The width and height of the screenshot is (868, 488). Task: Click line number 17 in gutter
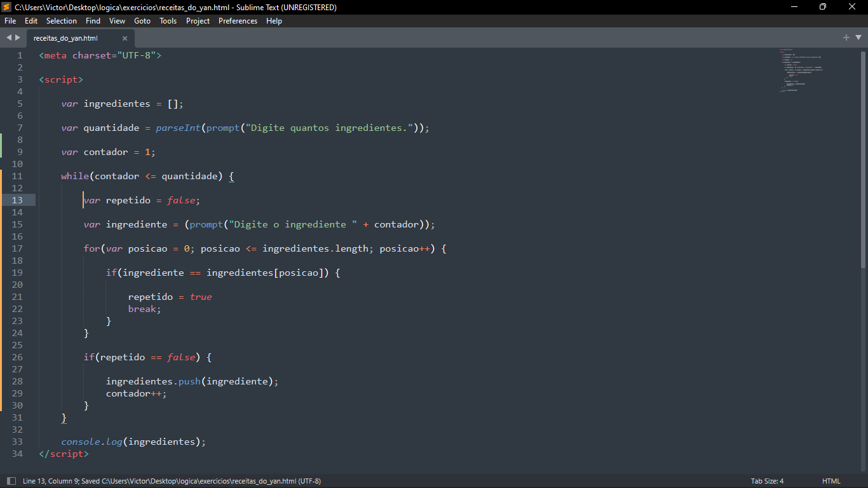pos(17,248)
